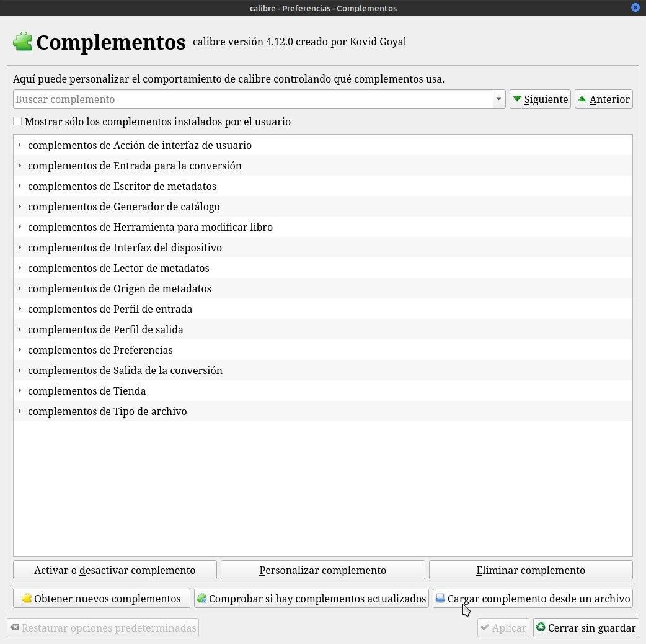
Task: Click Eliminar complemento button
Action: click(x=531, y=570)
